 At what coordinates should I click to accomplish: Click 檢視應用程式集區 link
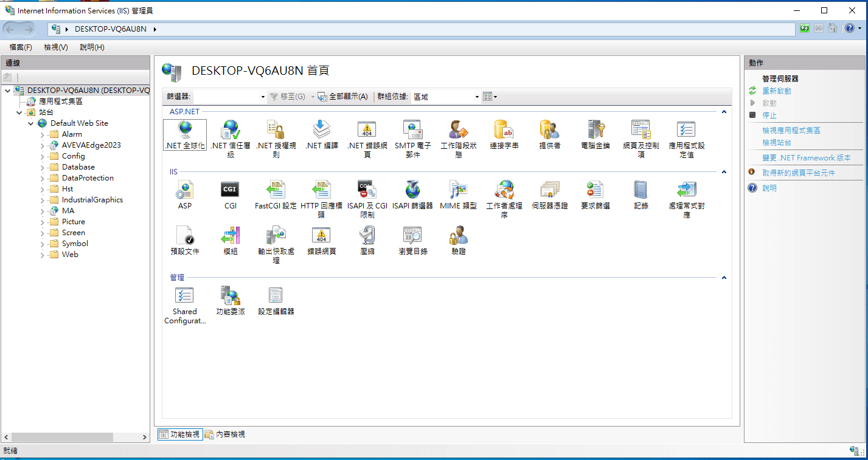pyautogui.click(x=791, y=130)
